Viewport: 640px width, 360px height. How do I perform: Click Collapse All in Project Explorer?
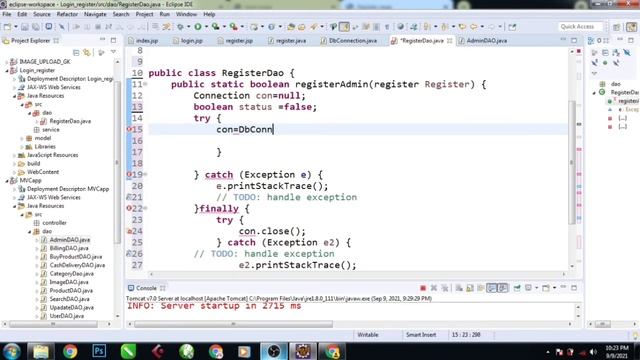pos(76,52)
